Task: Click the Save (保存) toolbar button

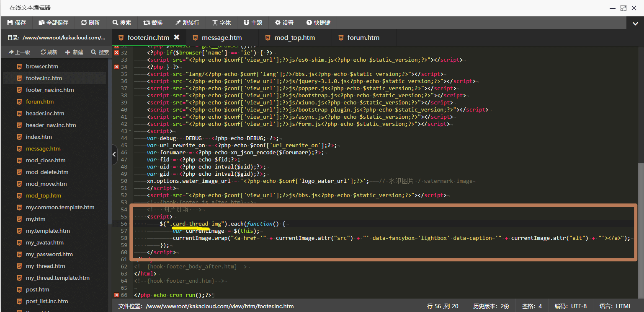Action: pyautogui.click(x=17, y=23)
